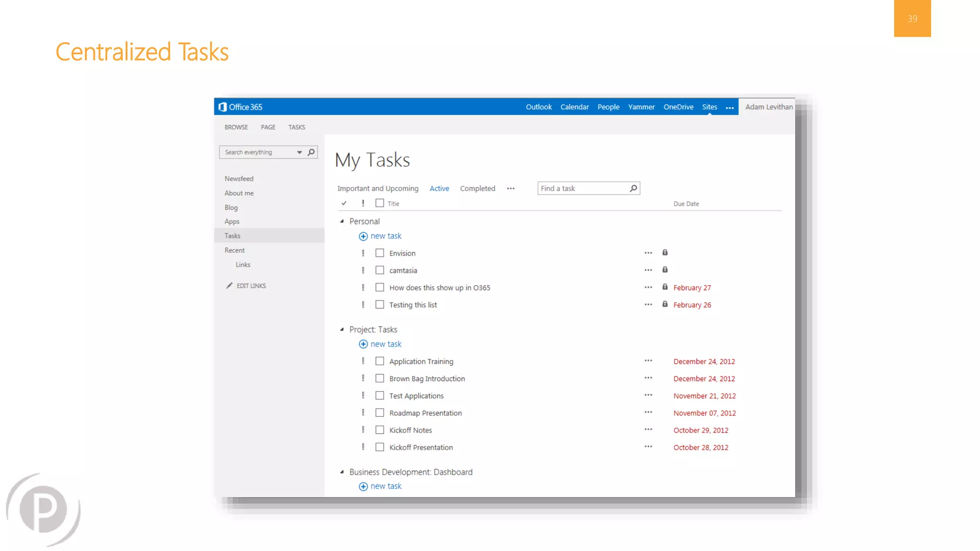Image resolution: width=980 pixels, height=551 pixels.
Task: Collapse the Project: Tasks group
Action: click(342, 330)
